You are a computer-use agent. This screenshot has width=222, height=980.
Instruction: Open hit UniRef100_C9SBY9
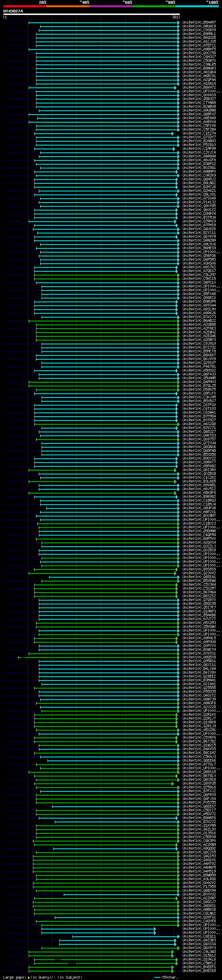(x=199, y=30)
